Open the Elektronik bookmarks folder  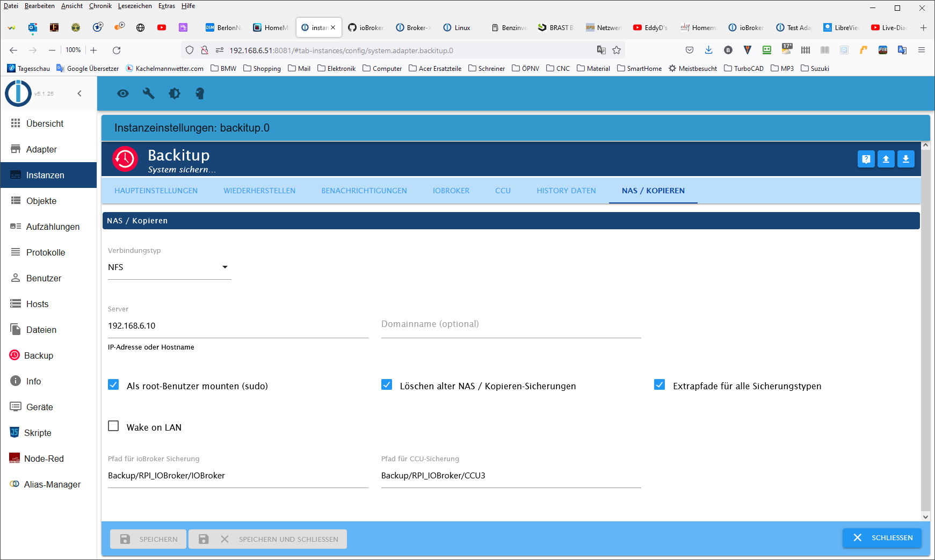[x=337, y=68]
